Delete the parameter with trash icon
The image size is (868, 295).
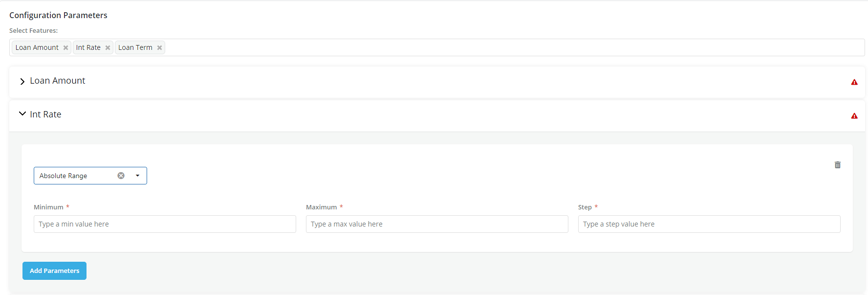838,165
